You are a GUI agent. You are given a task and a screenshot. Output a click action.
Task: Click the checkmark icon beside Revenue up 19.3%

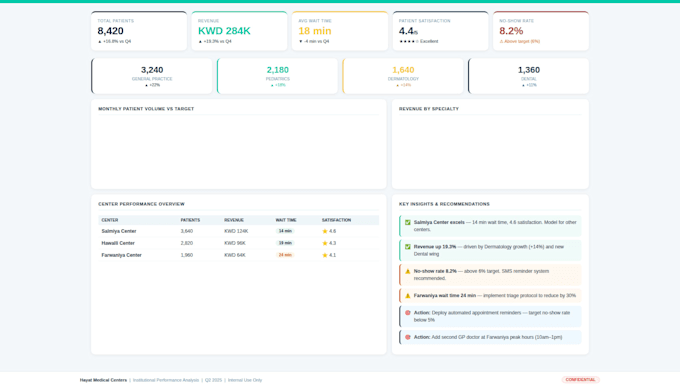pos(408,247)
